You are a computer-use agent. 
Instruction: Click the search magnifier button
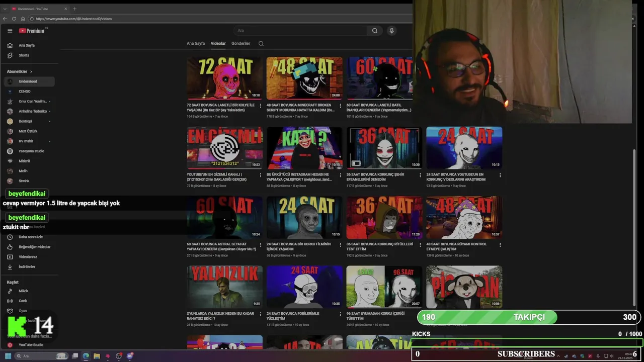click(x=375, y=31)
